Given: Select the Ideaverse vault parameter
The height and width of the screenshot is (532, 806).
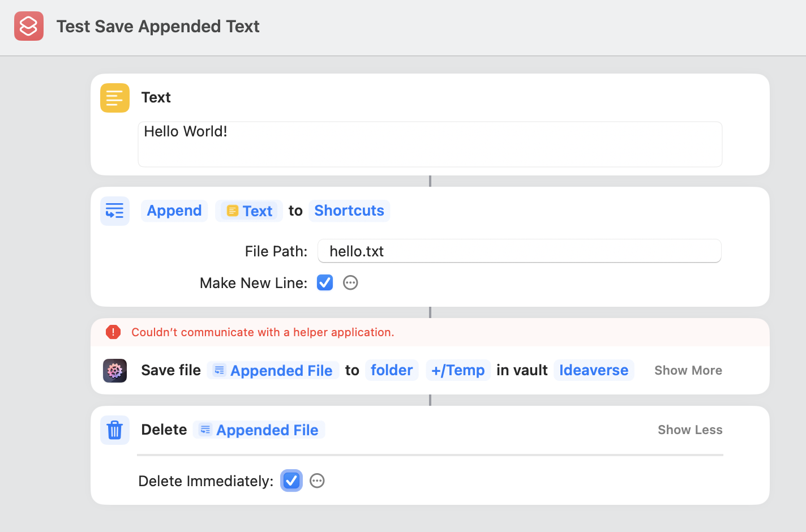Looking at the screenshot, I should coord(593,371).
